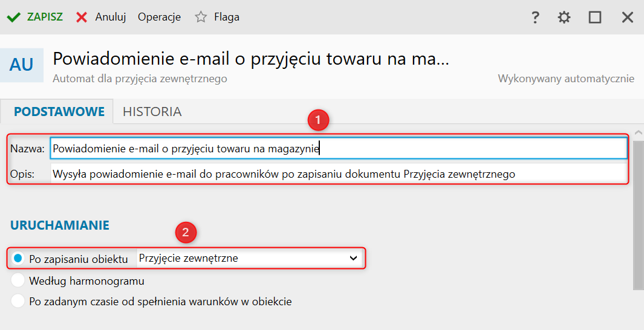Expand the 'Przyjęcie zewnętrzne' dropdown

[353, 258]
